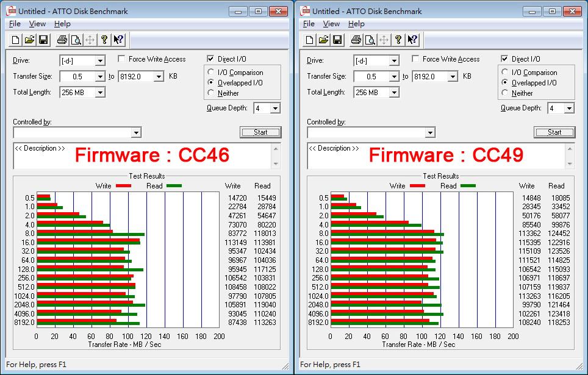The height and width of the screenshot is (375, 588).
Task: Select Overlapped I/O radio in CC49 window
Action: pyautogui.click(x=505, y=82)
